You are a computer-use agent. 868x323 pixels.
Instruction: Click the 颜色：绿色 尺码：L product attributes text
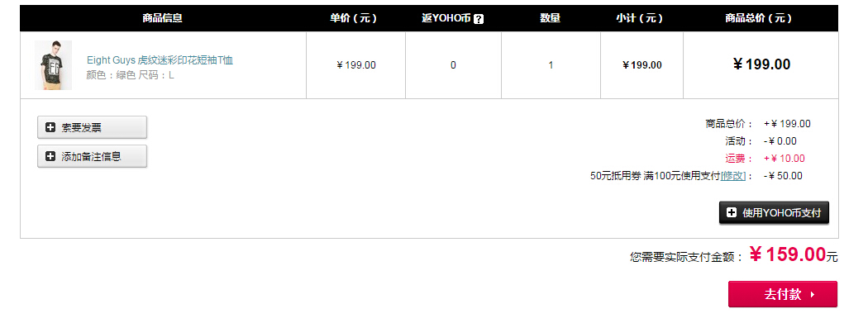[130, 75]
